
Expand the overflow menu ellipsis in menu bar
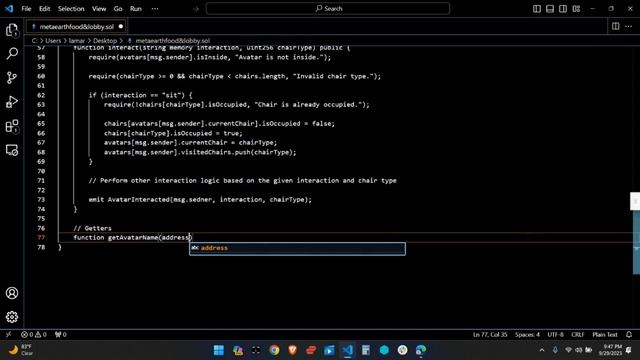(155, 9)
